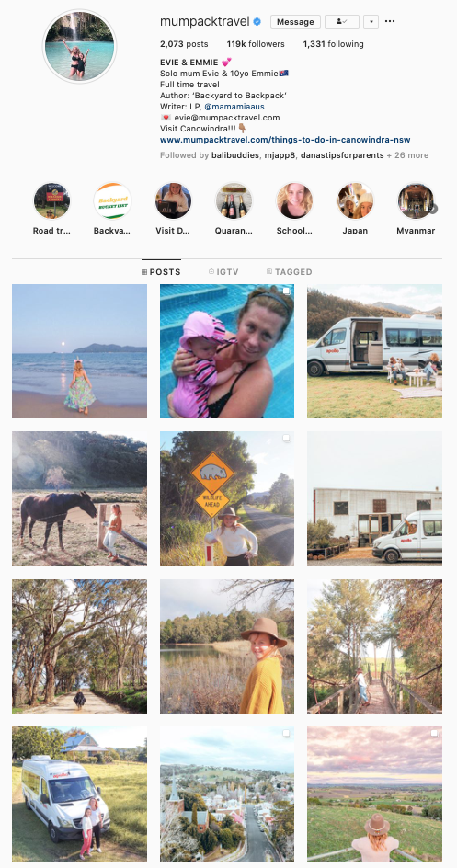Switch to the TAGGED tab
457x868 pixels.
290,272
